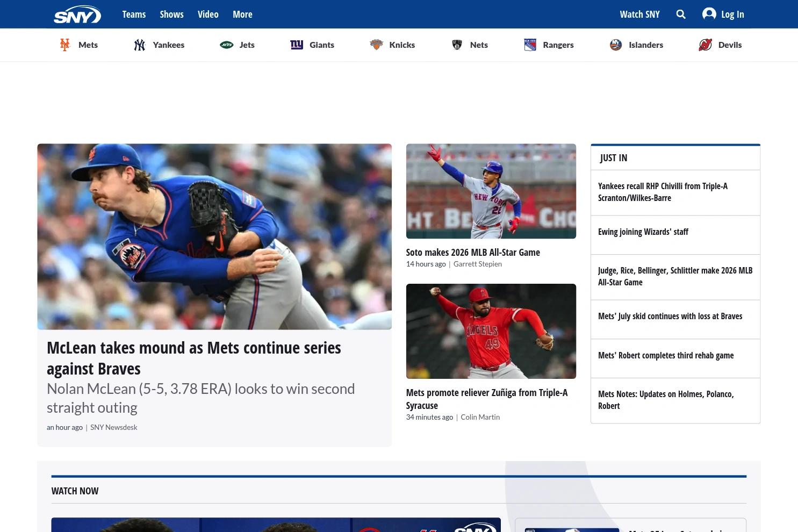Click Garrett Stepien author name
This screenshot has height=532, width=798.
coord(478,264)
